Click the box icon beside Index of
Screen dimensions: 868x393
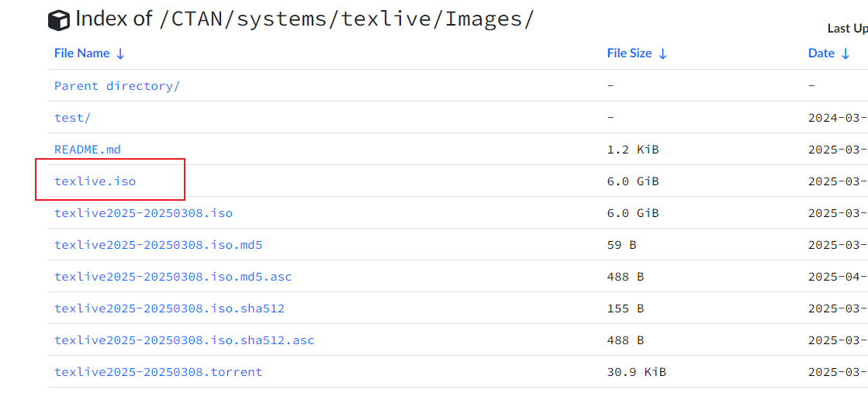[x=59, y=21]
